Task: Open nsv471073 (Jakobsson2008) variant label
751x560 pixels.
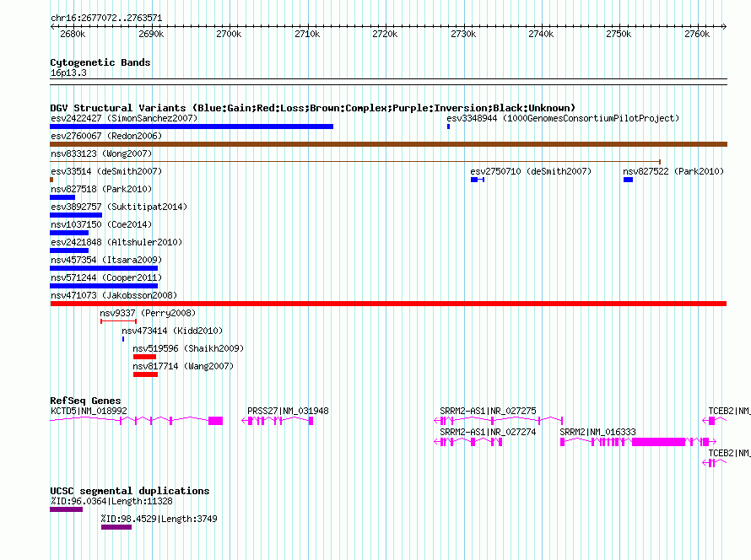Action: (114, 295)
